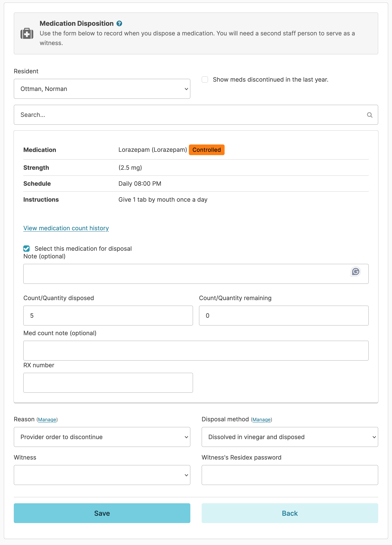Click Manage link beside Disposal method
Viewport: 392px width, 545px height.
tap(261, 420)
